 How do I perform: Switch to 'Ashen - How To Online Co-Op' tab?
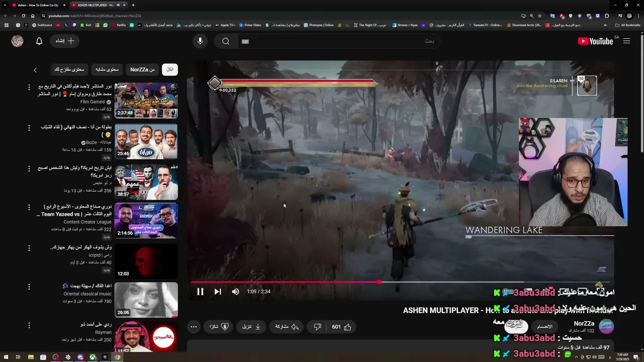coord(38,5)
